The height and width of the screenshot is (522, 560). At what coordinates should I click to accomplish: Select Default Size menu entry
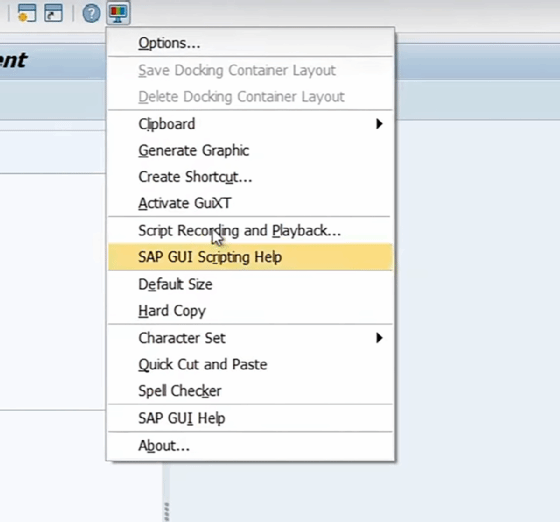[x=250, y=284]
